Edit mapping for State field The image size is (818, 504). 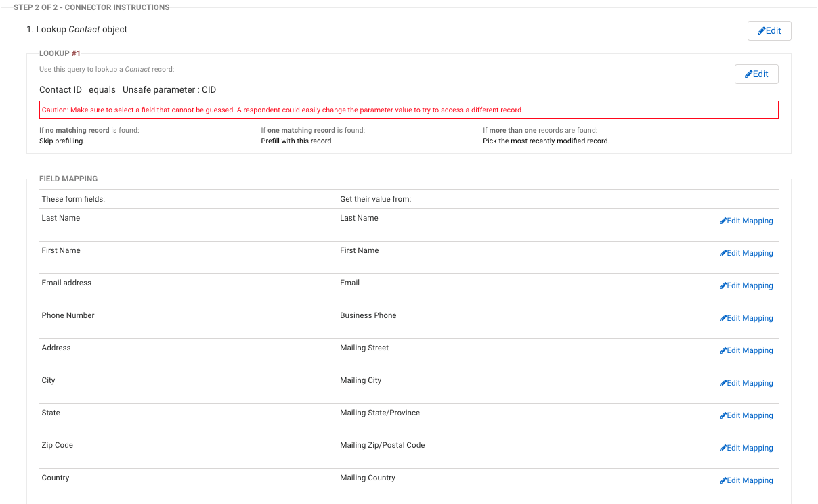[746, 415]
